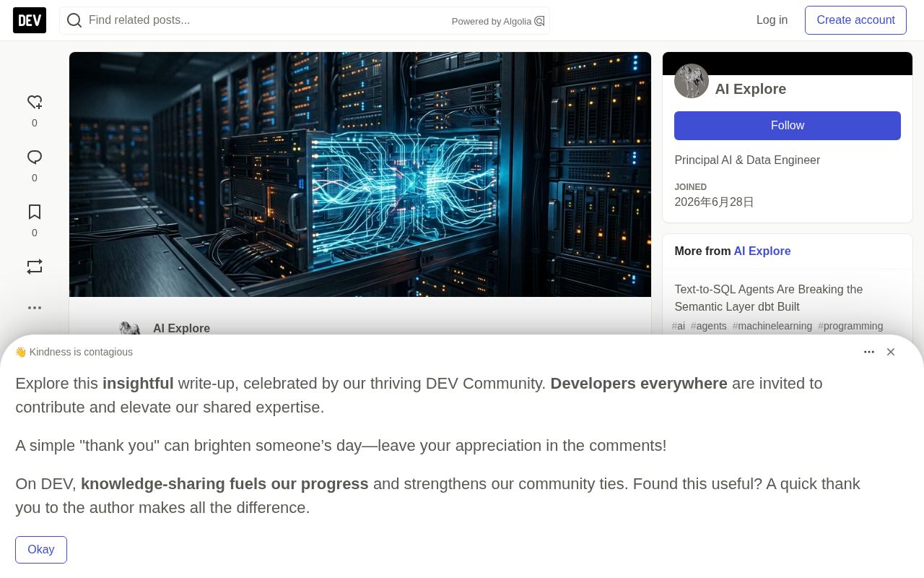Click the joined date 2026年6月28日

coord(714,202)
